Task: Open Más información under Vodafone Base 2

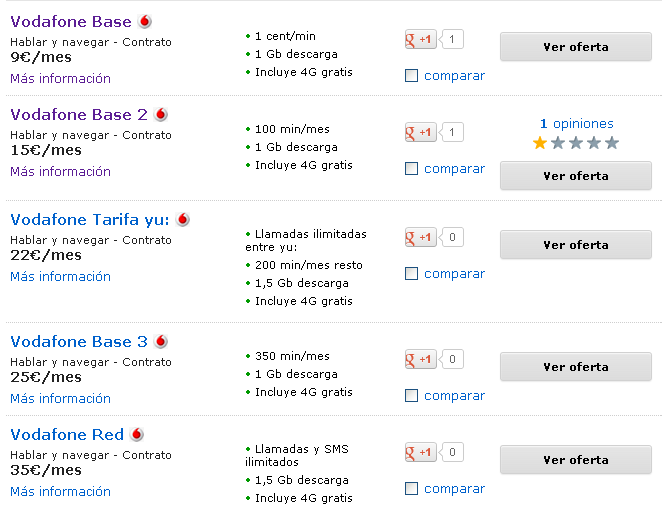Action: tap(60, 171)
